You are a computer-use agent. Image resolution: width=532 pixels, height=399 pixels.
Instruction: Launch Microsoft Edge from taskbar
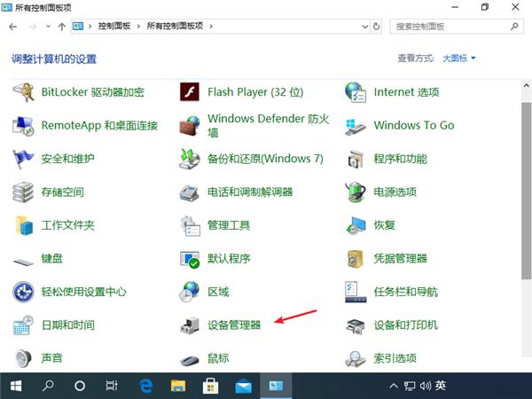coord(146,386)
